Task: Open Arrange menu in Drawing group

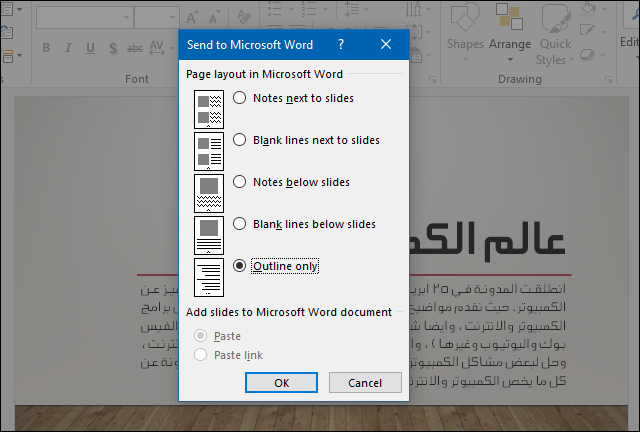Action: pos(510,33)
